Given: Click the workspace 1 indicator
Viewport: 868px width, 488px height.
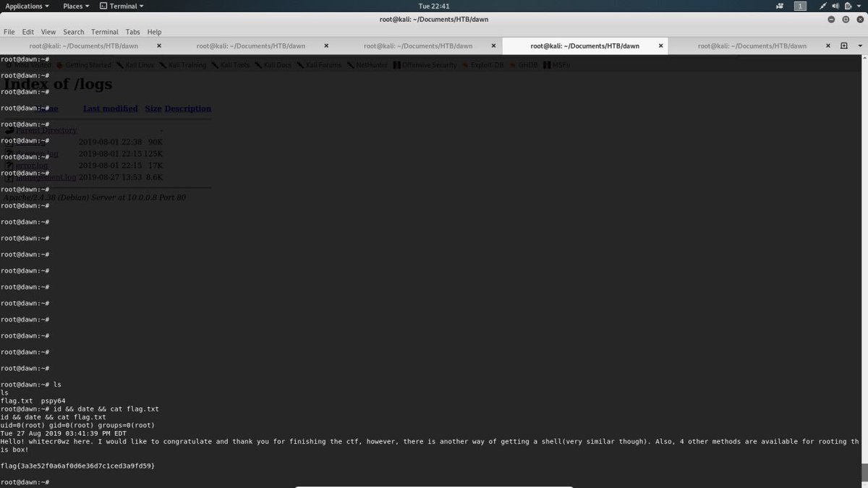Looking at the screenshot, I should (x=800, y=6).
